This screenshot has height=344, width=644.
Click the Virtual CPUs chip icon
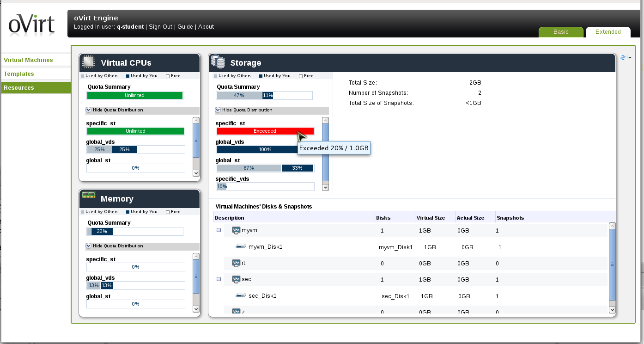(x=88, y=62)
